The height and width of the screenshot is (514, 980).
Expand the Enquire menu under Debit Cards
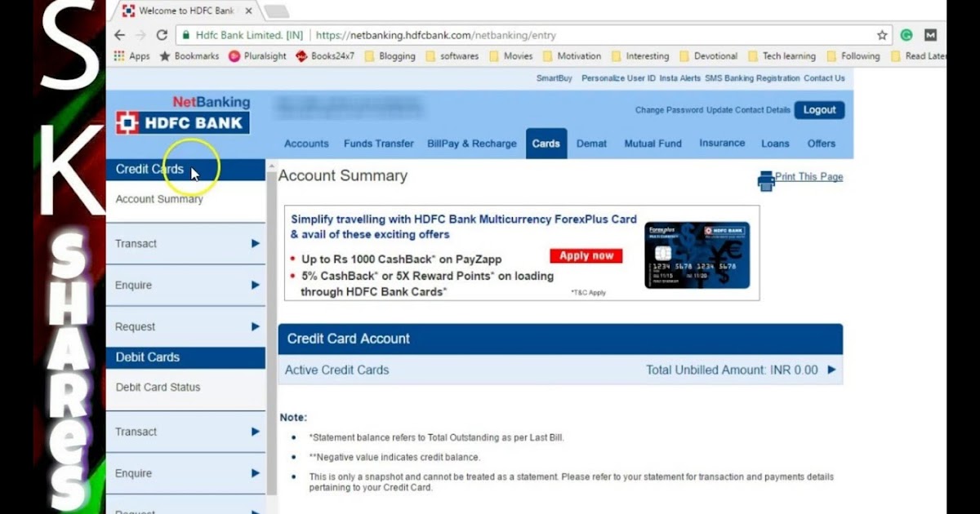[186, 473]
